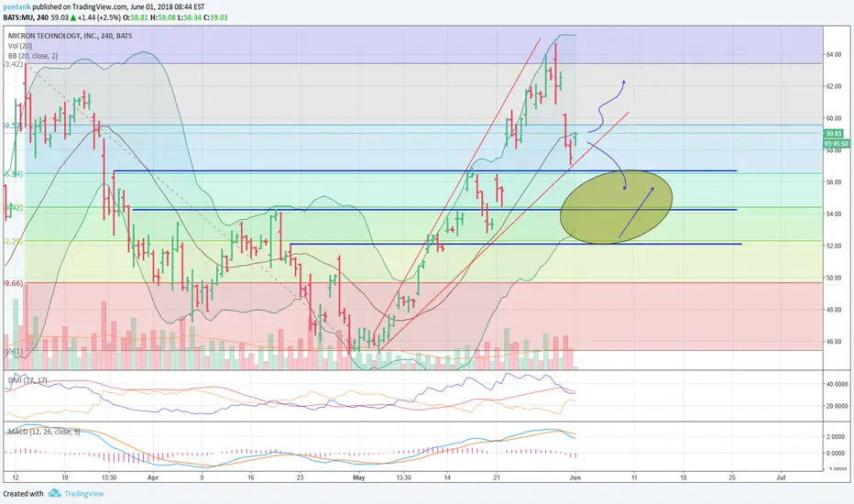This screenshot has width=854, height=504.
Task: Open the TradingView link beside Created with
Action: [x=84, y=494]
